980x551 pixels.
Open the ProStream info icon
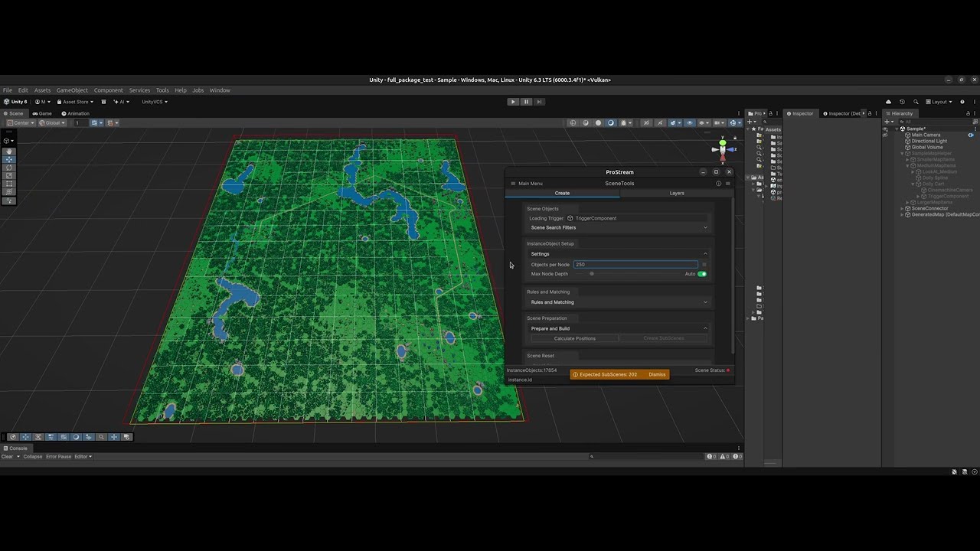718,184
